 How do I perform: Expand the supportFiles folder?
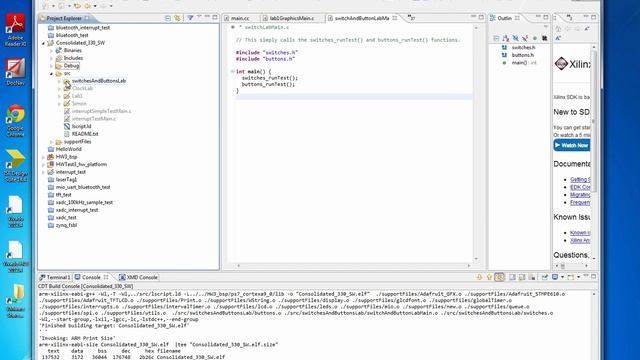pos(51,142)
